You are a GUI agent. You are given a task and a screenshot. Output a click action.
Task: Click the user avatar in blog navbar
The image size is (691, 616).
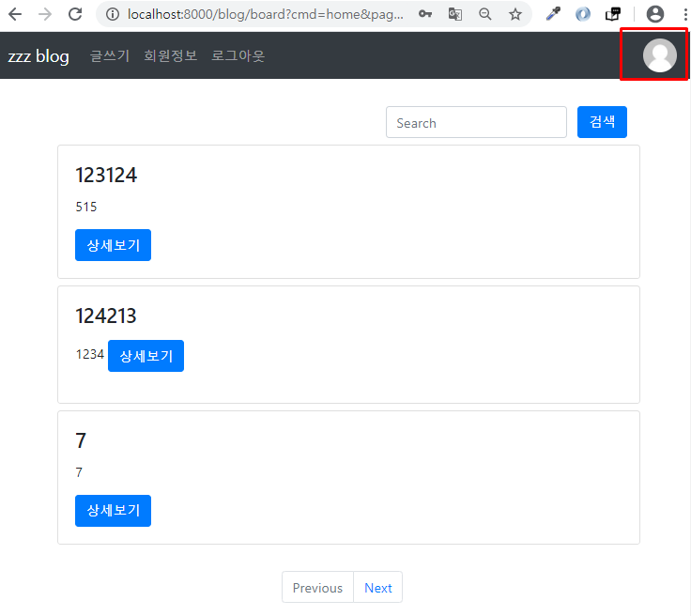tap(659, 55)
